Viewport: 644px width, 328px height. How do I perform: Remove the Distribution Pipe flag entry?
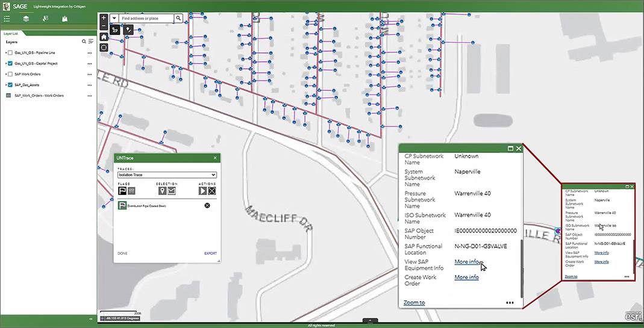[x=207, y=205]
